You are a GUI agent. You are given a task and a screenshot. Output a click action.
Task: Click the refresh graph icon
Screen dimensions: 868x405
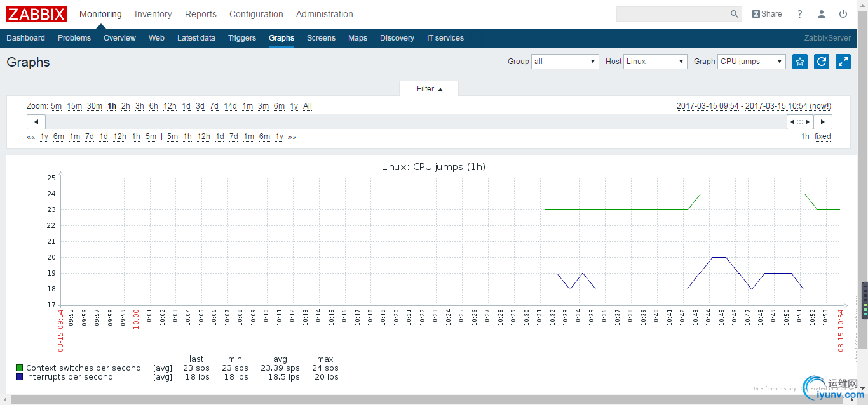pos(822,62)
